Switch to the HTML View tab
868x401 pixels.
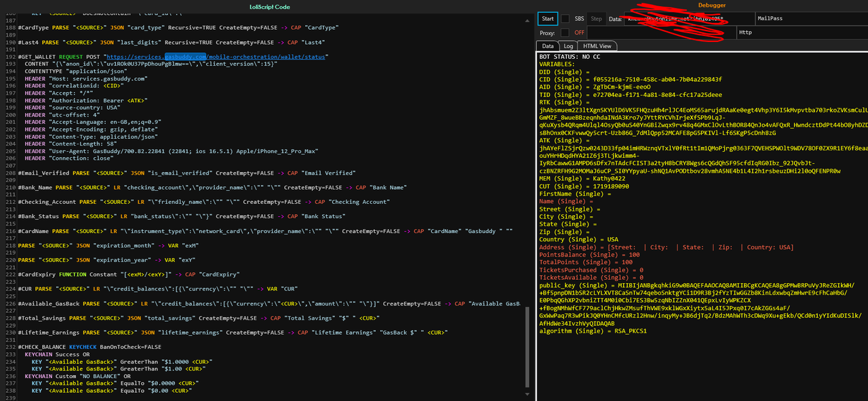click(x=597, y=46)
